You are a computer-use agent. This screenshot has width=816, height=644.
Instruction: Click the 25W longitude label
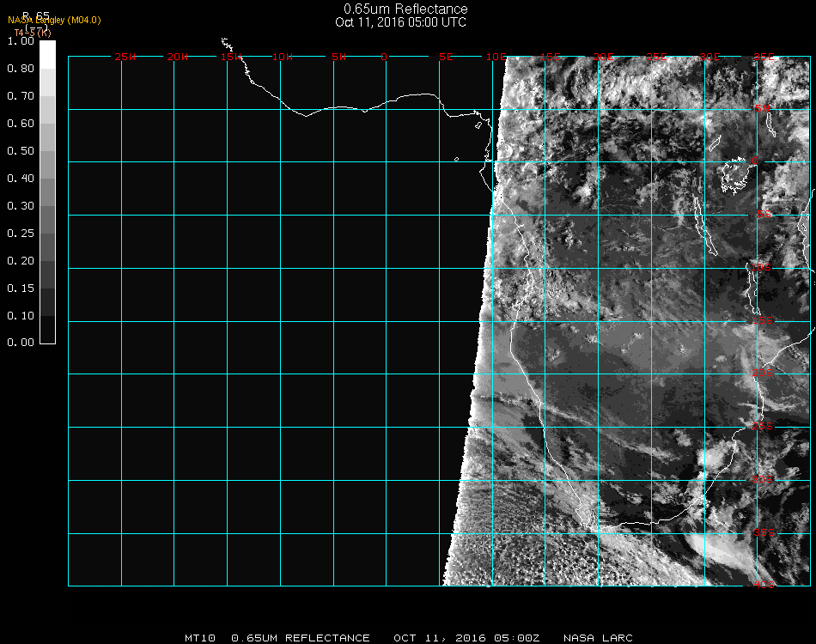coord(125,57)
